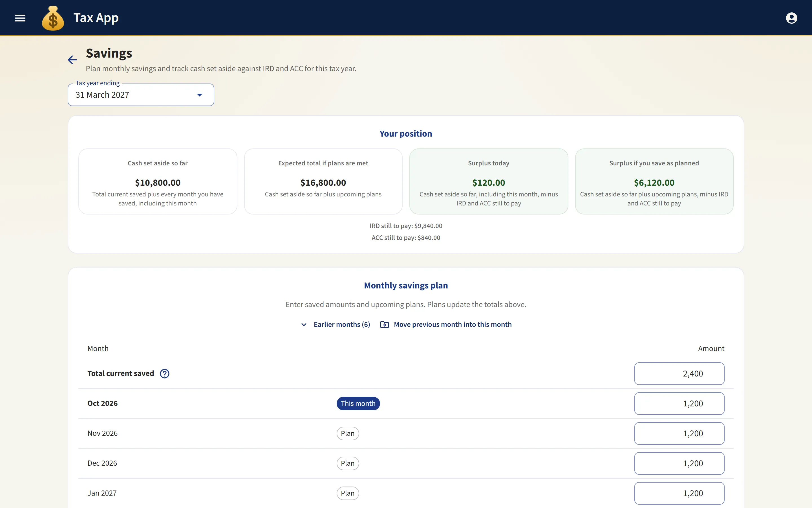Screen dimensions: 812x508
Task: Expand the Earlier months (6) section
Action: pyautogui.click(x=336, y=325)
